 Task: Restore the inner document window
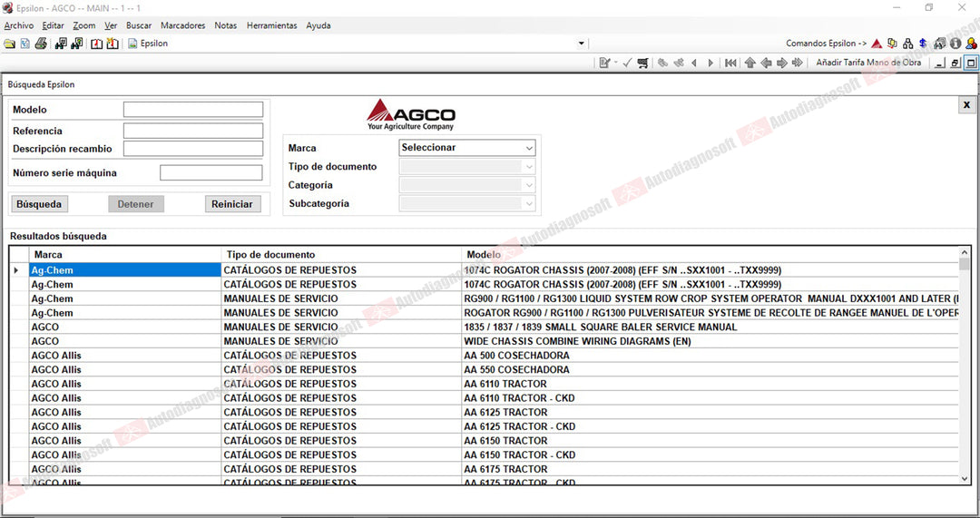(x=955, y=64)
